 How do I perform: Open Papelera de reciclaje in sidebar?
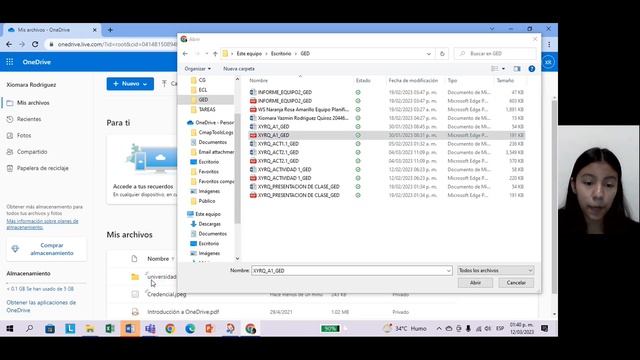[x=42, y=168]
